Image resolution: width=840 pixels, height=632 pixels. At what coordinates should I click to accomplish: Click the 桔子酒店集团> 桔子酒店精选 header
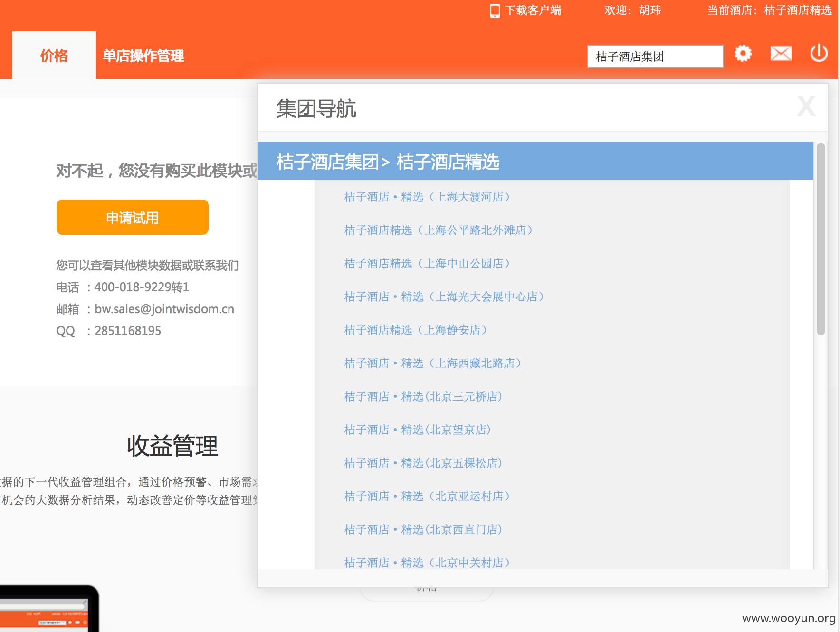(535, 161)
